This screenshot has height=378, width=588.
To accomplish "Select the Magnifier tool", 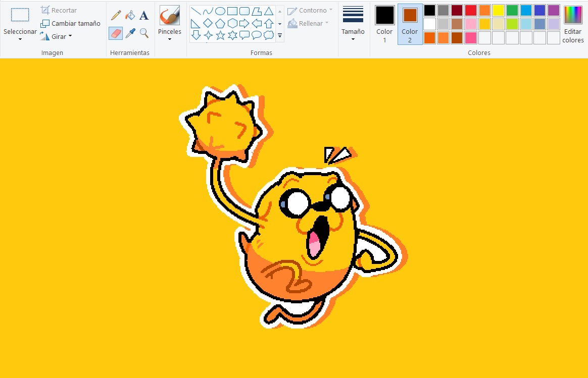I will pyautogui.click(x=144, y=33).
